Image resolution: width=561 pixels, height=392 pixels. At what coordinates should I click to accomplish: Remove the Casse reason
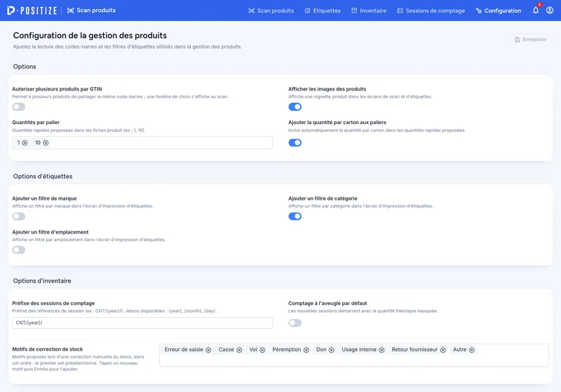click(x=239, y=350)
